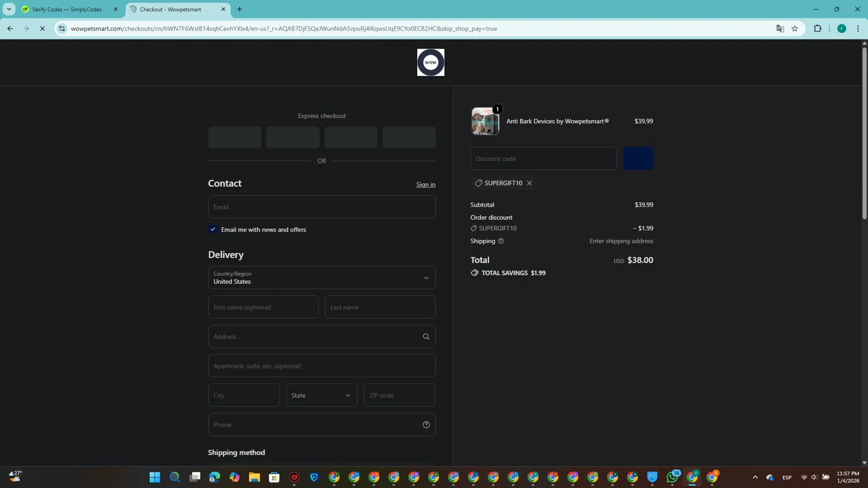The image size is (868, 488).
Task: Open the Chrome extensions puzzle icon
Action: click(x=818, y=28)
